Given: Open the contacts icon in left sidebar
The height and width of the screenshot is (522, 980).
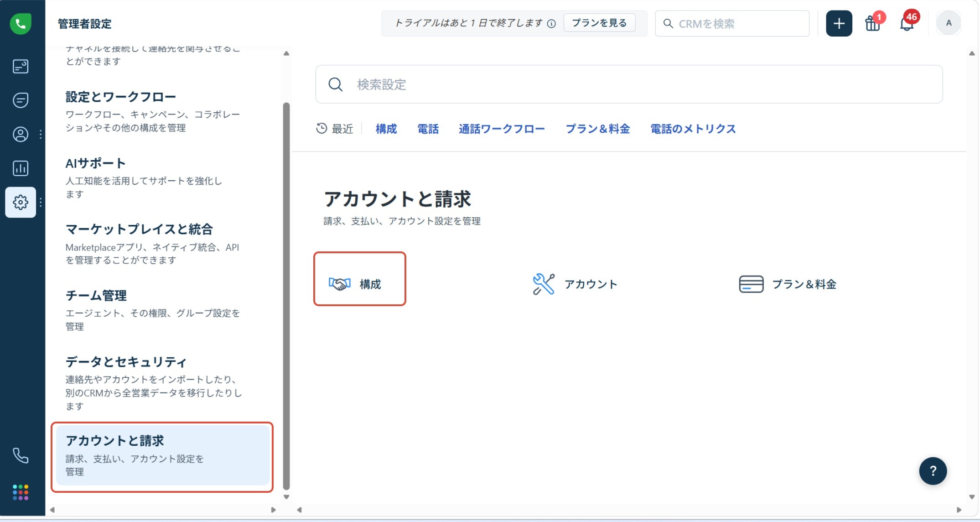Looking at the screenshot, I should coord(21,134).
